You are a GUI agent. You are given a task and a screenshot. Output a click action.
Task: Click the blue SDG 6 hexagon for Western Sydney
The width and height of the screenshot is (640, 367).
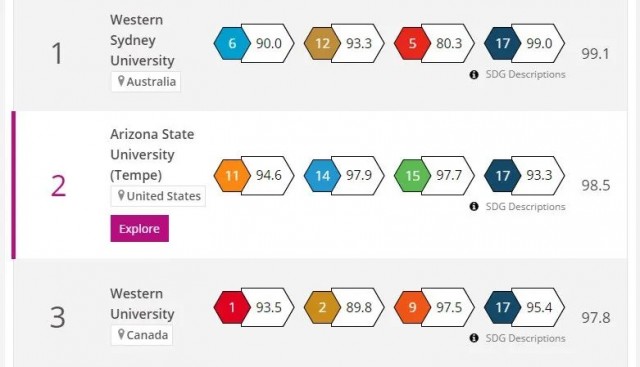click(232, 43)
